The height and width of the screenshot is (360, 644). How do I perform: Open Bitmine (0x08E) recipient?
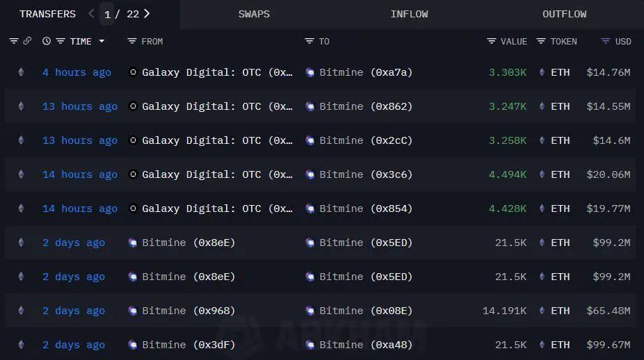(x=366, y=311)
